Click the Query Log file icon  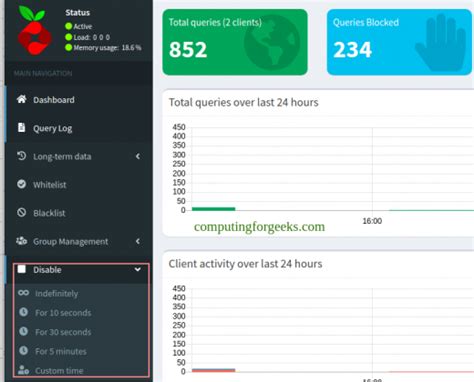tap(21, 128)
